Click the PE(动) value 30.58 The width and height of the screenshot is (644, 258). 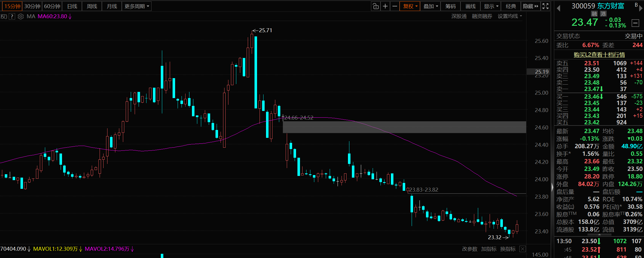point(635,207)
